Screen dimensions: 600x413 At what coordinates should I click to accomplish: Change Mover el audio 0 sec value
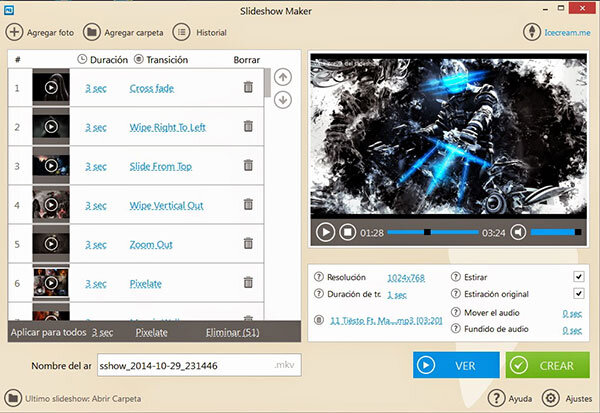(572, 313)
